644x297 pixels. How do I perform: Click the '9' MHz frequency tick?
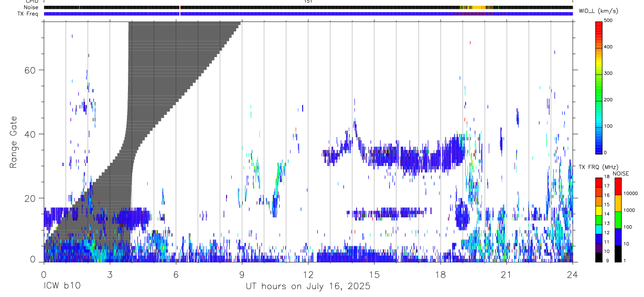click(607, 261)
